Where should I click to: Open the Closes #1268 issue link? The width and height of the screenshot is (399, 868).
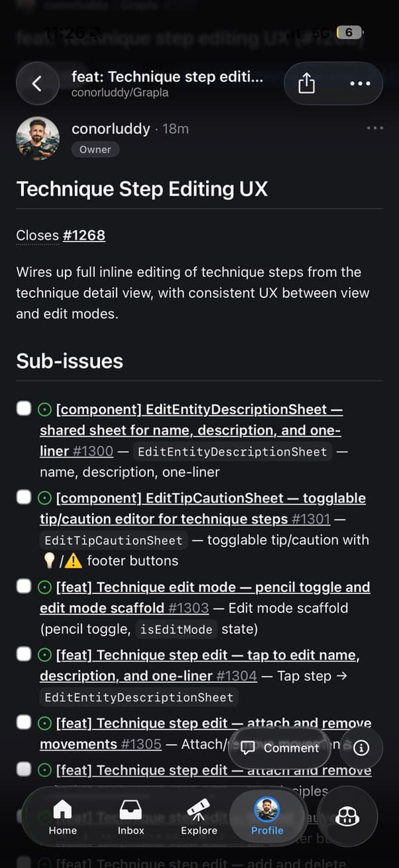[x=84, y=235]
